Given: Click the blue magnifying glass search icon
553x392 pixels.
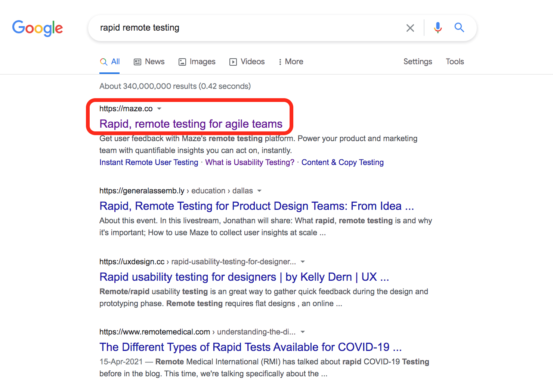Looking at the screenshot, I should 459,28.
